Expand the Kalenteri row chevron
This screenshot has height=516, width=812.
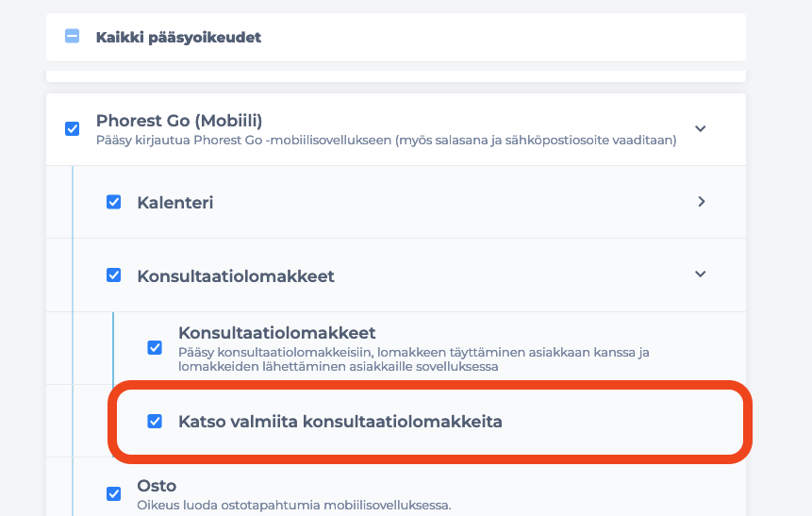tap(701, 202)
